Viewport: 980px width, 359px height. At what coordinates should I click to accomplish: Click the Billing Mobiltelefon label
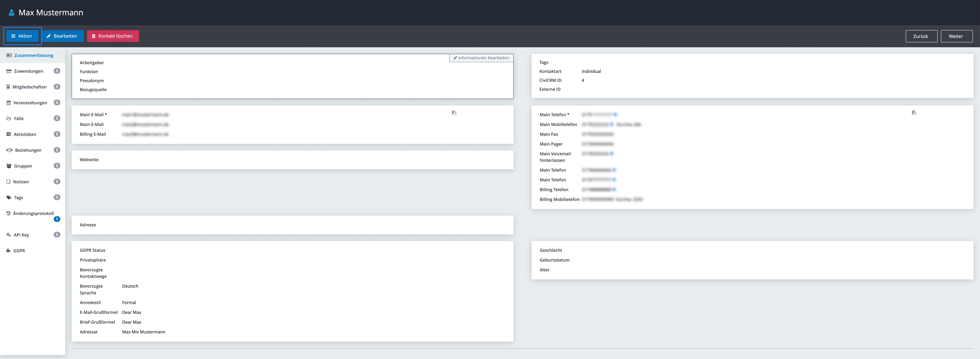pos(559,199)
